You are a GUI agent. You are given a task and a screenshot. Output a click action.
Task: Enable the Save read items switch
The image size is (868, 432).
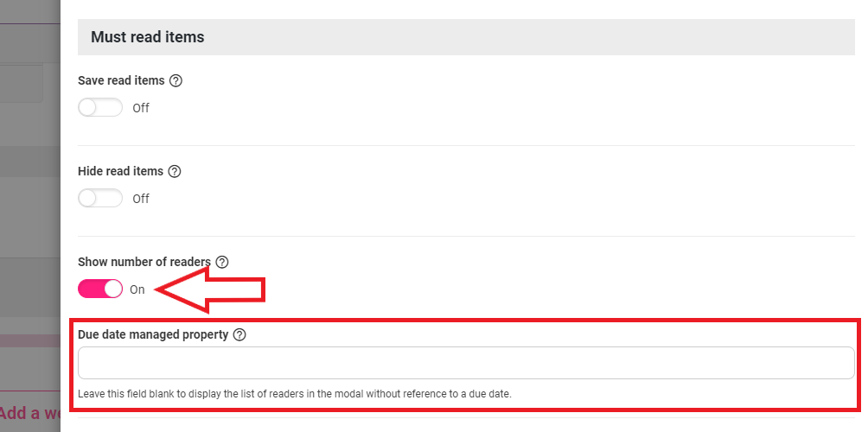(x=100, y=107)
